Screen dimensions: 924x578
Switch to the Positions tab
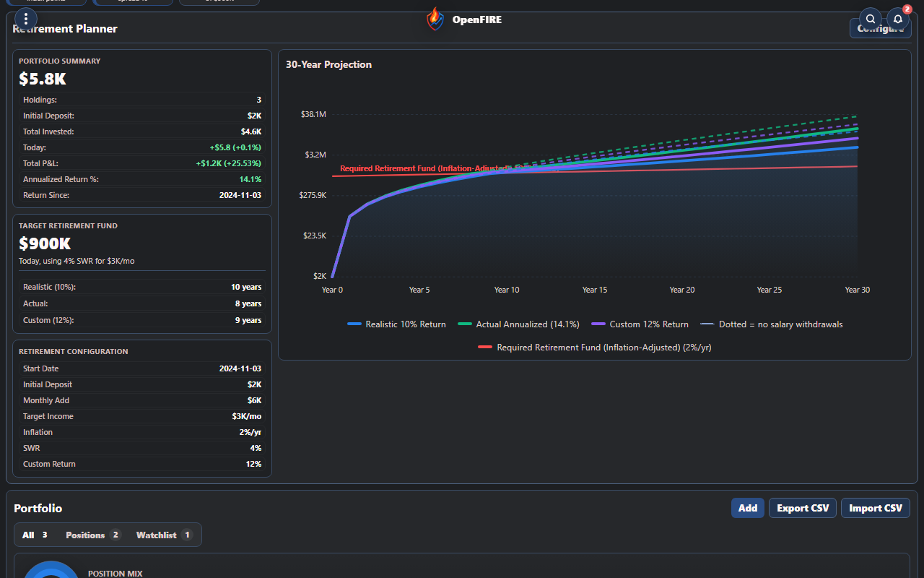click(93, 535)
